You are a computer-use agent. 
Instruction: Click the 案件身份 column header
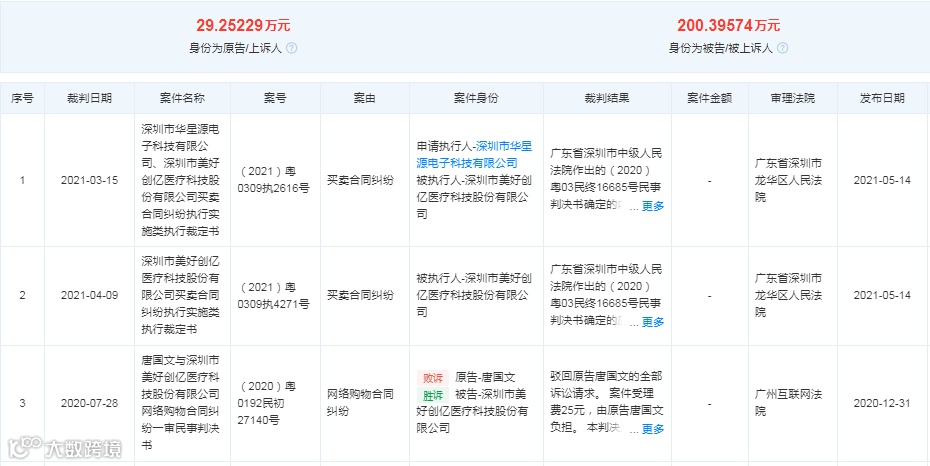click(x=476, y=98)
